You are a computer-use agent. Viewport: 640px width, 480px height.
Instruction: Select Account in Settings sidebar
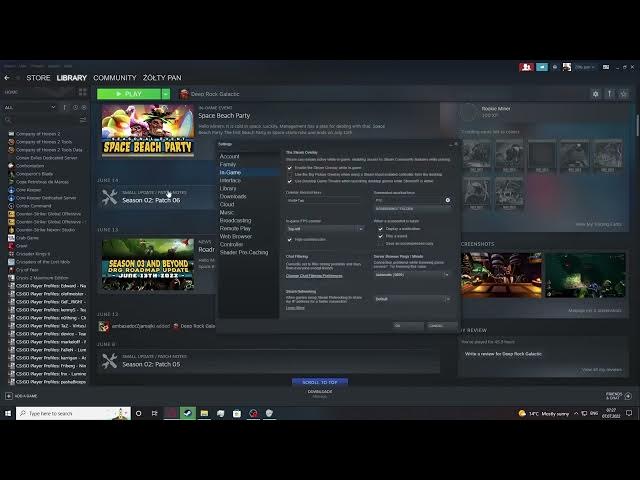[229, 156]
